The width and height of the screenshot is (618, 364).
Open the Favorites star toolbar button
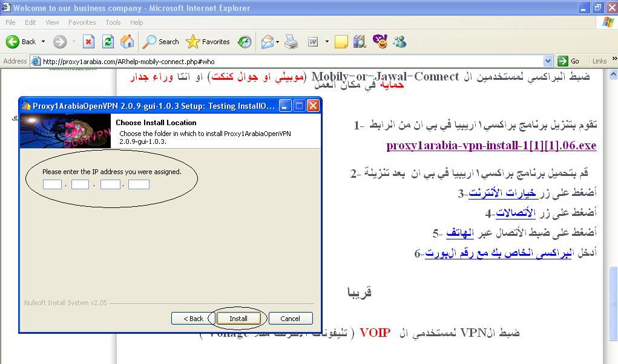(x=208, y=41)
